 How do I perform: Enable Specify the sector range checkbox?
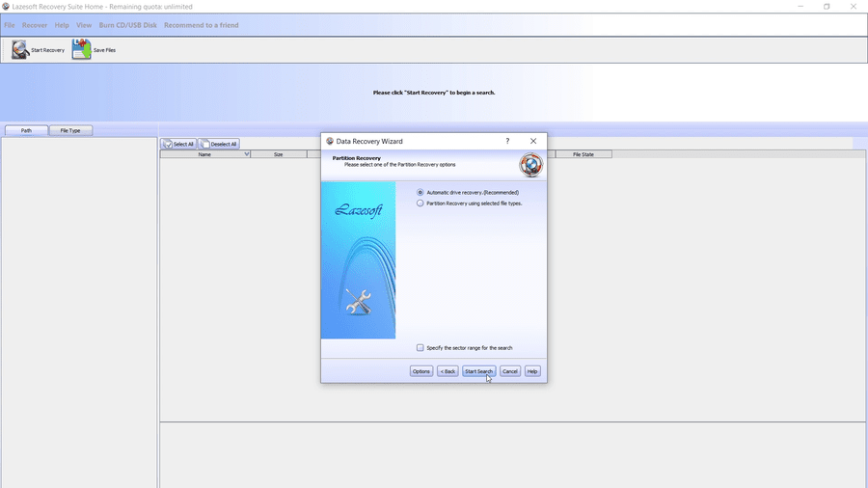click(x=420, y=348)
